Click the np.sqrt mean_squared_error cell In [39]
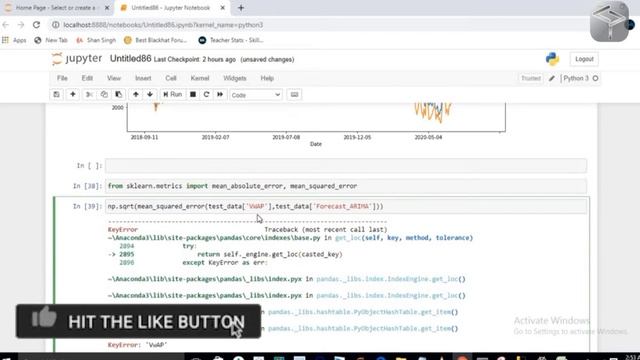This screenshot has width=640, height=360. 346,207
